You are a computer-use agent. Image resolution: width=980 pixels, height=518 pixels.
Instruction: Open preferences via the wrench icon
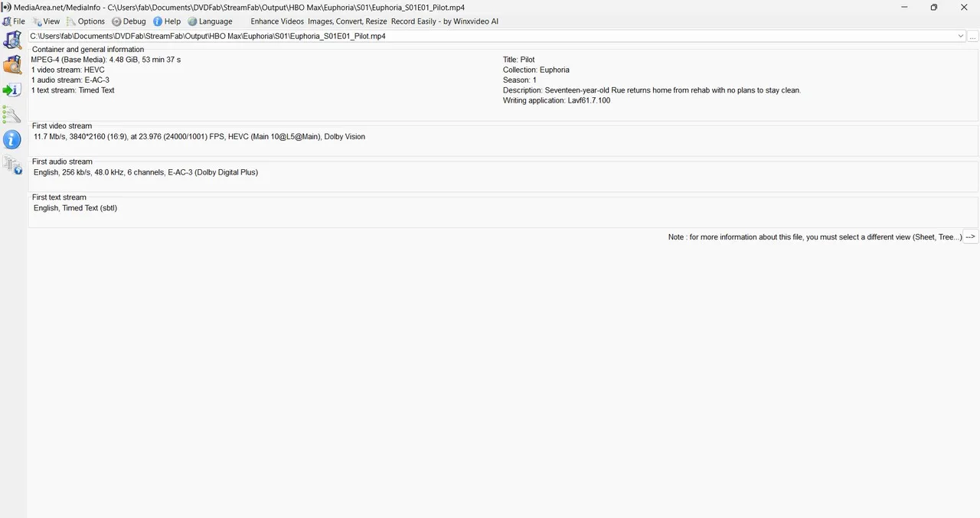12,115
